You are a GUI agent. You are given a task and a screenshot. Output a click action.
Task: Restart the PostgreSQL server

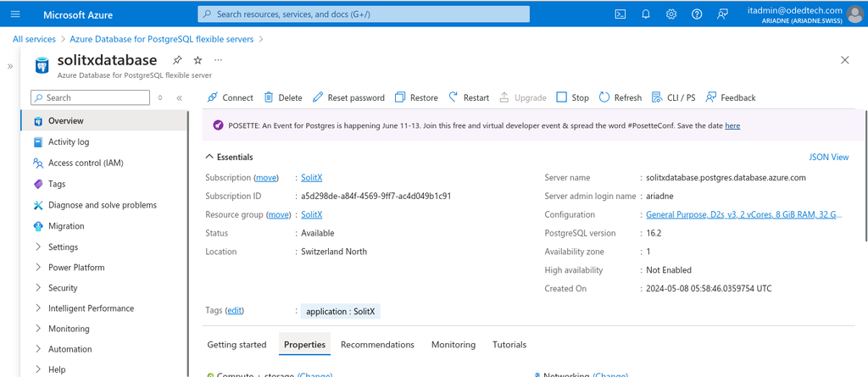[x=469, y=97]
